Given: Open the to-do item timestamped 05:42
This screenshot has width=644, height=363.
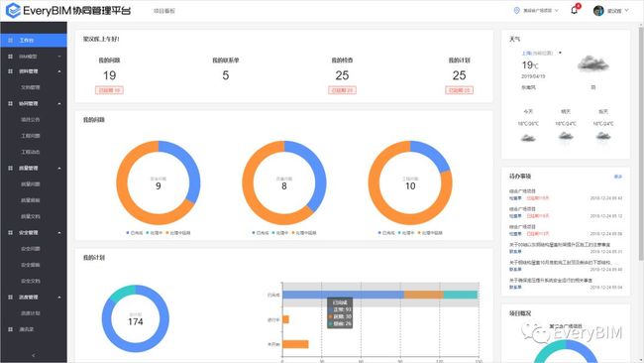Looking at the screenshot, I should [566, 194].
